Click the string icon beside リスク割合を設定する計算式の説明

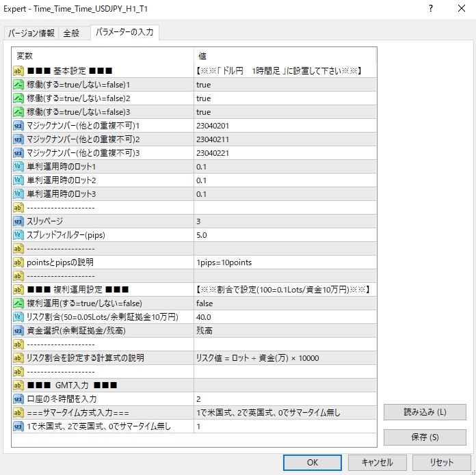(x=18, y=358)
